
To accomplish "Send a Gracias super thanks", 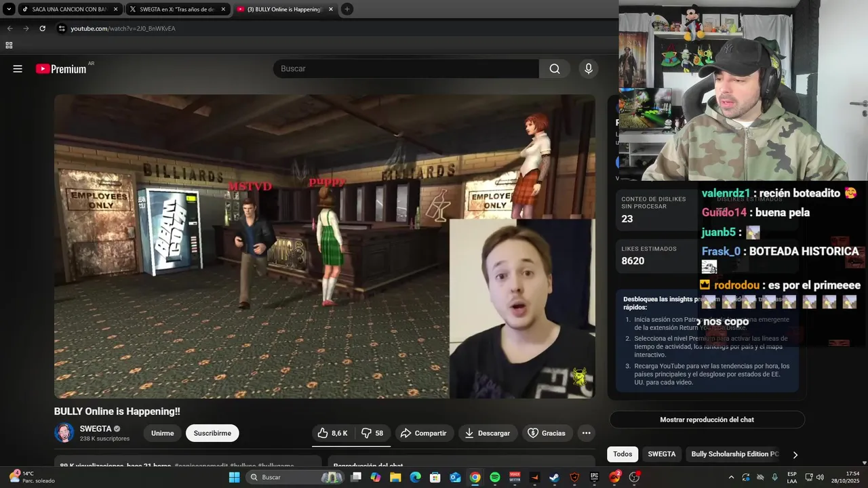I will coord(546,433).
